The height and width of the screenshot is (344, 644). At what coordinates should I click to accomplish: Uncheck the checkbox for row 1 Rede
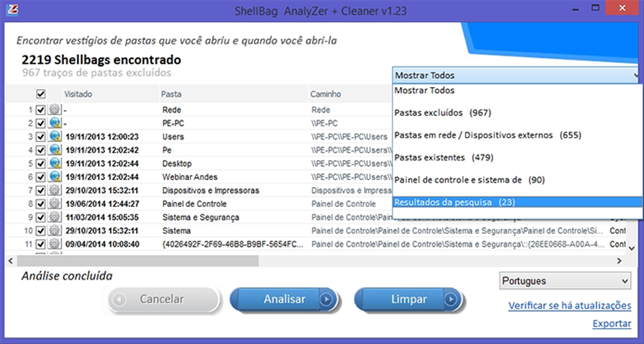coord(41,109)
